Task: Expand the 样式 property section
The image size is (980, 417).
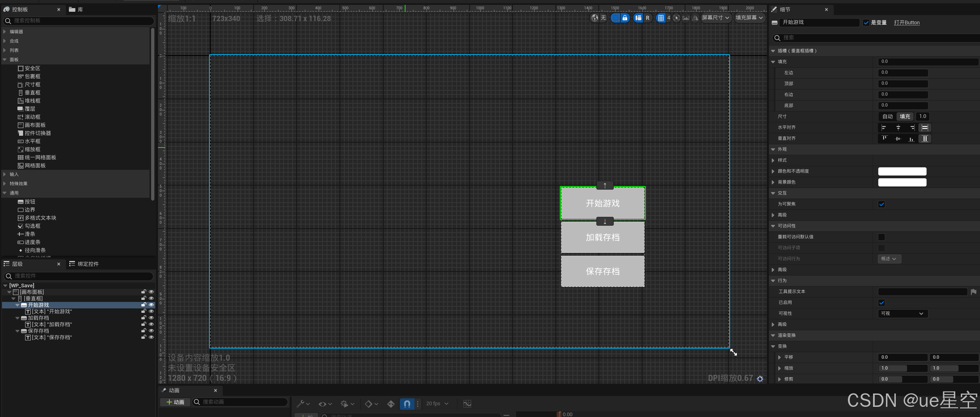Action: click(773, 160)
